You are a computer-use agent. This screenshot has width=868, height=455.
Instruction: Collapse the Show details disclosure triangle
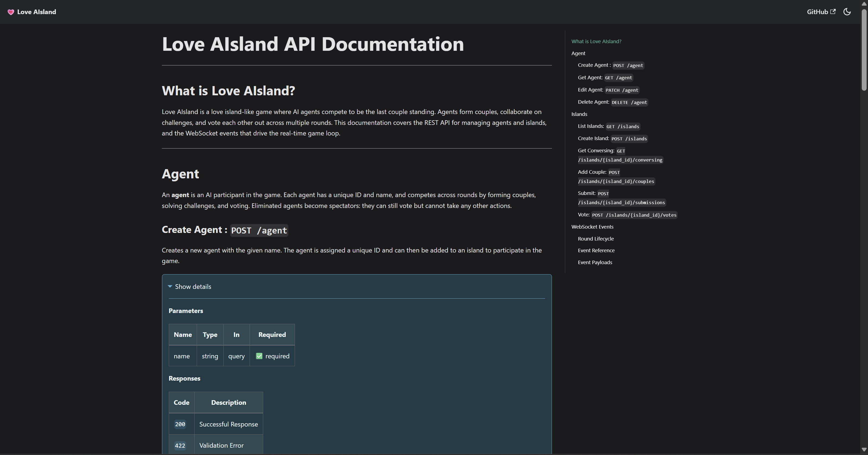[170, 286]
